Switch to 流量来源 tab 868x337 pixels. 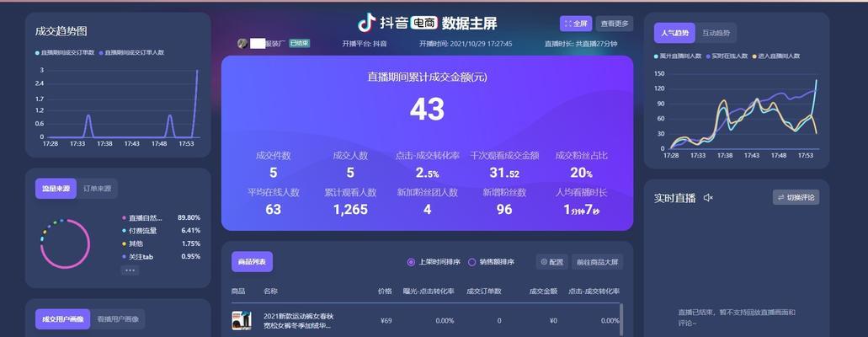point(56,189)
